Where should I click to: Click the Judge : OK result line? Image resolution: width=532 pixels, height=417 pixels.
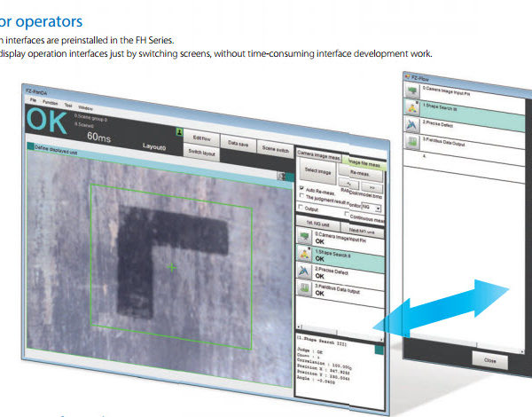point(309,350)
